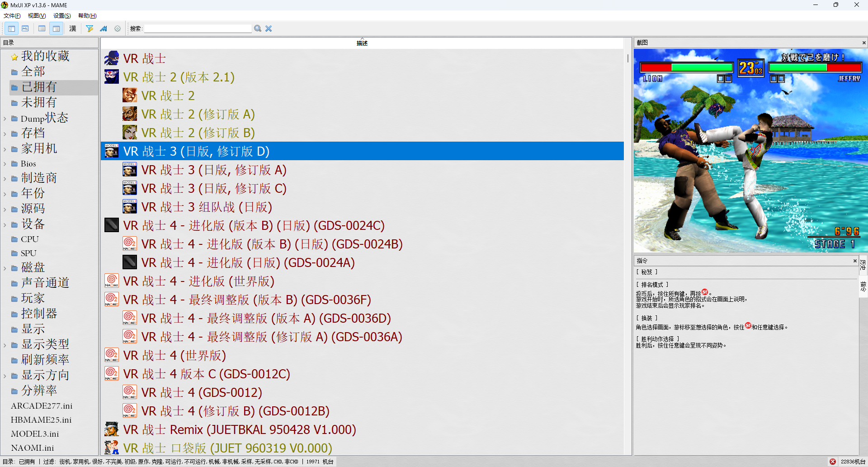Open the filter with wrench icon

(x=90, y=29)
